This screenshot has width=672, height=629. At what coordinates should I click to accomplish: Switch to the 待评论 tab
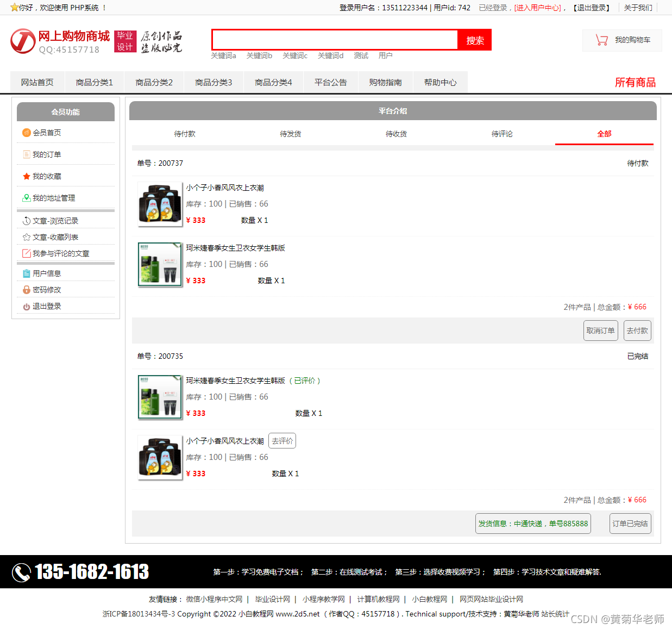501,133
